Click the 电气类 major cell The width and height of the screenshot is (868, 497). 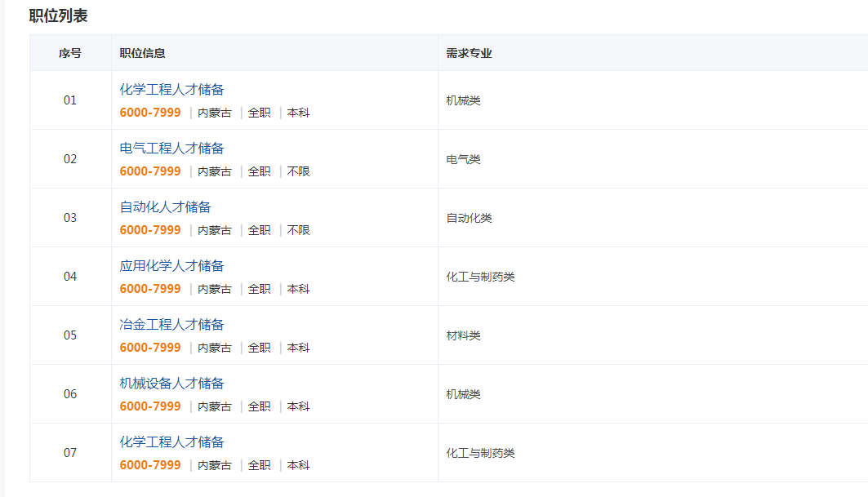(463, 159)
